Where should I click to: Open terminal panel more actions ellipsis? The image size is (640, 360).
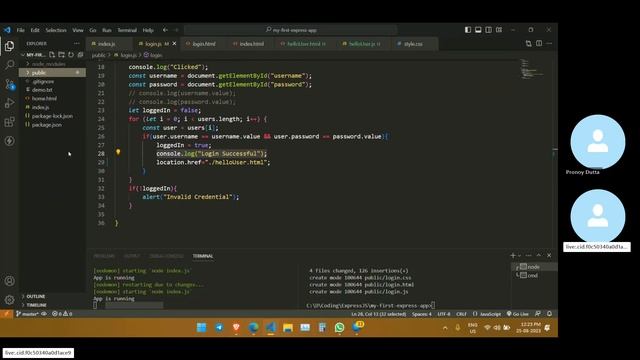click(529, 256)
